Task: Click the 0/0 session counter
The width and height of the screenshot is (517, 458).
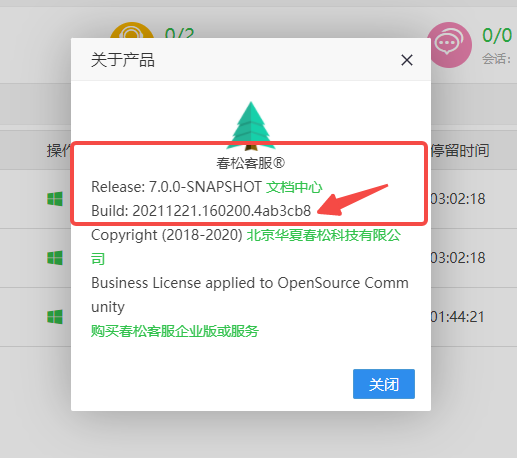Action: pyautogui.click(x=497, y=35)
